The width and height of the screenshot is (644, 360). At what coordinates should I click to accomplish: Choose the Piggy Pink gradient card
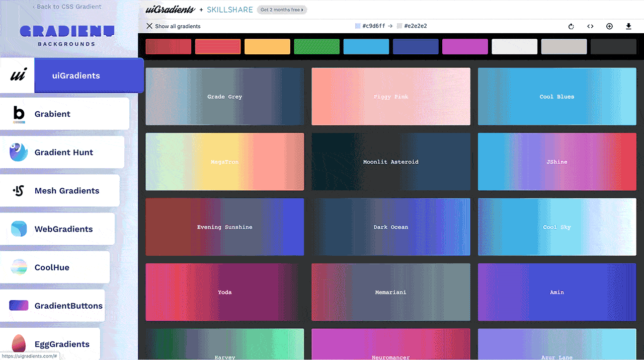pyautogui.click(x=391, y=96)
